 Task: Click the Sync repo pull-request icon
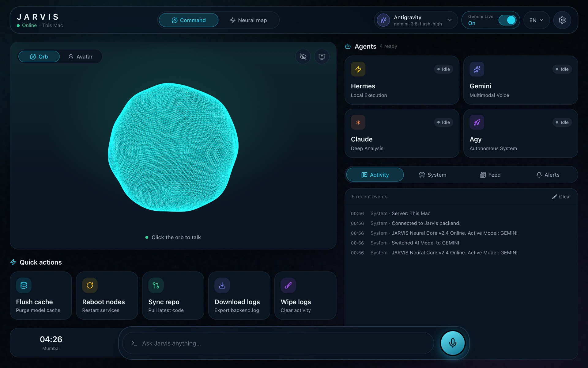click(x=156, y=286)
